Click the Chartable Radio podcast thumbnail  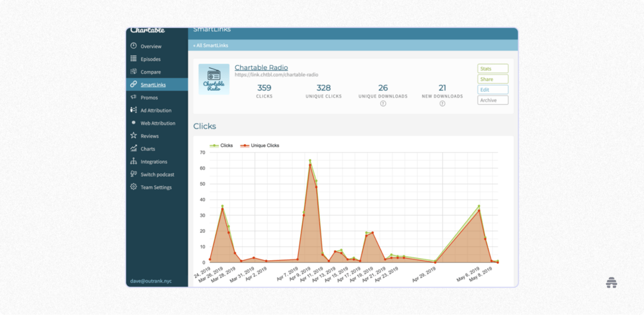click(214, 79)
